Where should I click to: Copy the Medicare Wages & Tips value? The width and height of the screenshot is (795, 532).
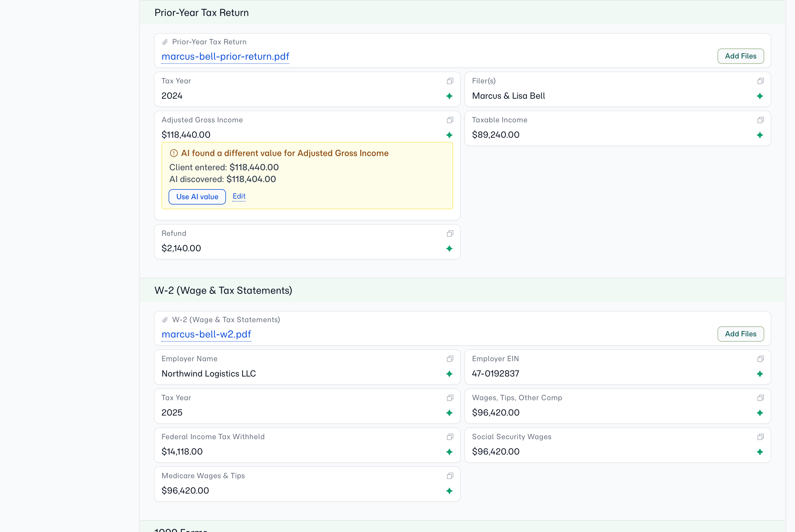tap(450, 476)
